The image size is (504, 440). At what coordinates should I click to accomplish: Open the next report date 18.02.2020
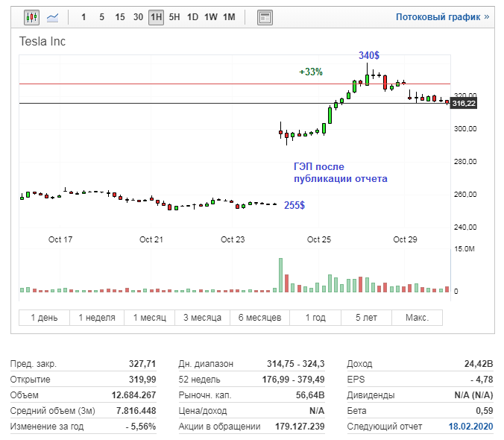[470, 427]
